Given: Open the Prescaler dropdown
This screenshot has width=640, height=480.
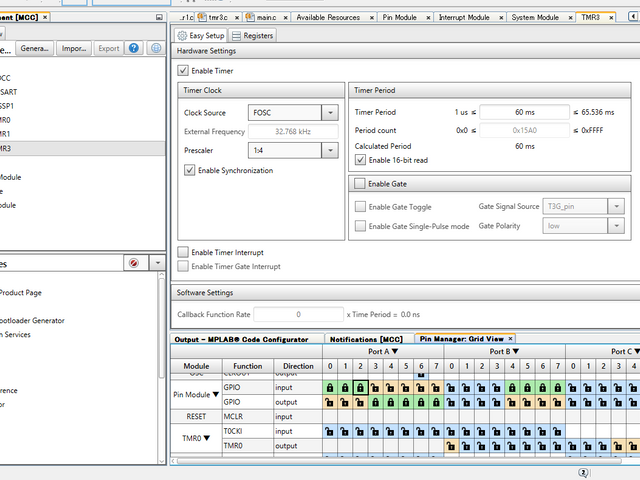Looking at the screenshot, I should coord(331,150).
